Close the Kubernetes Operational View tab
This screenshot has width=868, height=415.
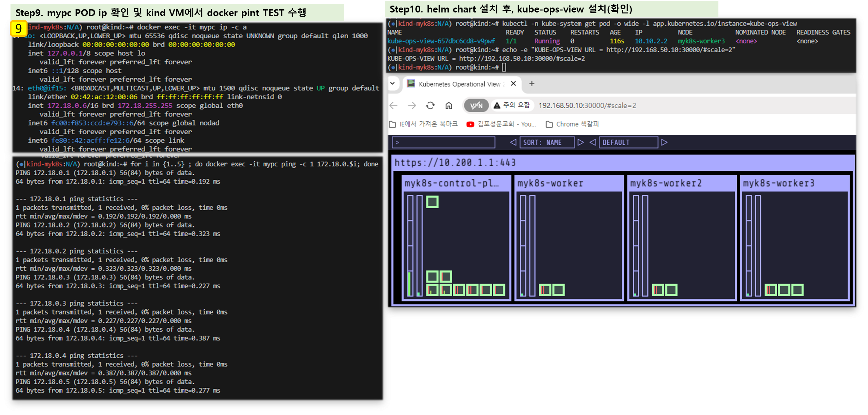click(x=513, y=83)
